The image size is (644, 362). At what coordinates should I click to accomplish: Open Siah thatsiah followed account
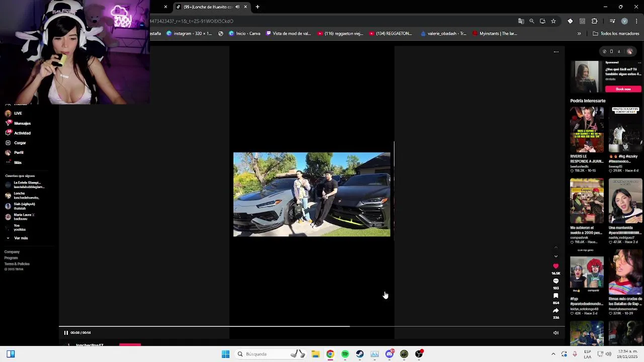click(x=20, y=206)
